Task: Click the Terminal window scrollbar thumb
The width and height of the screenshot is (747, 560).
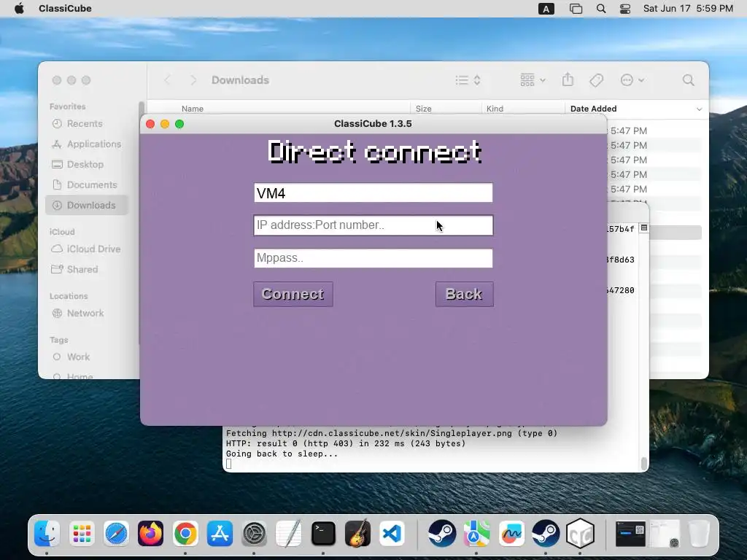Action: [x=644, y=463]
